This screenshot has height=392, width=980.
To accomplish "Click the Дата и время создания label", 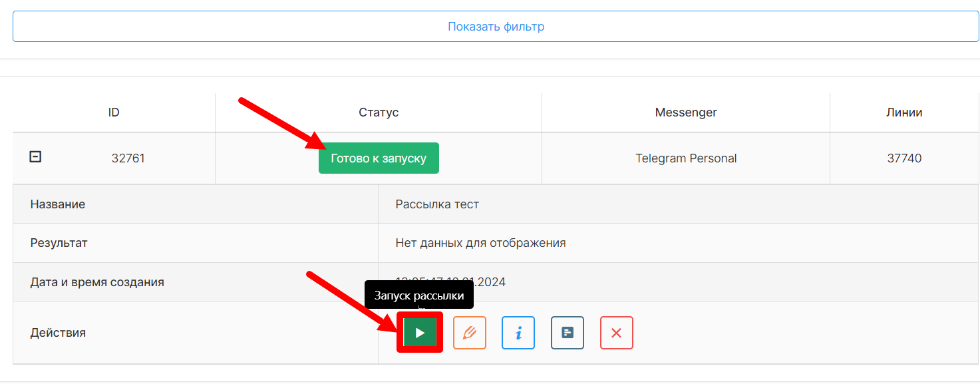I will coord(97,282).
